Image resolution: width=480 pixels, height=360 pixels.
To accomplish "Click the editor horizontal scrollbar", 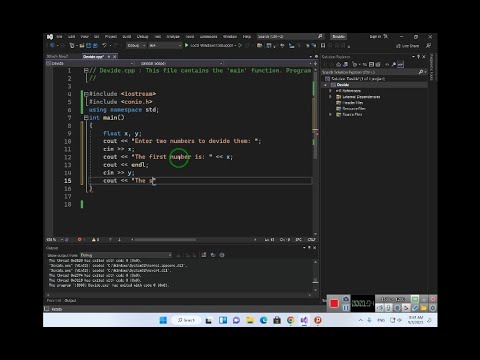I will pos(165,239).
